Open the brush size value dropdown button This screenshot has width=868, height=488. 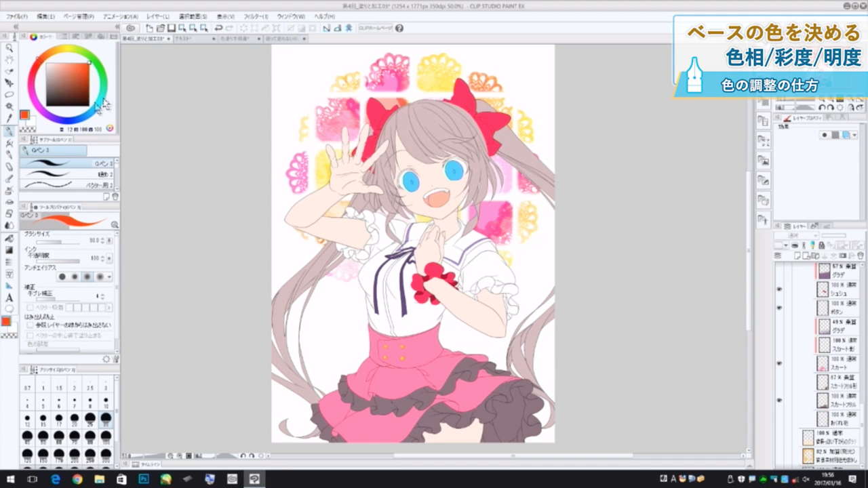[110, 240]
